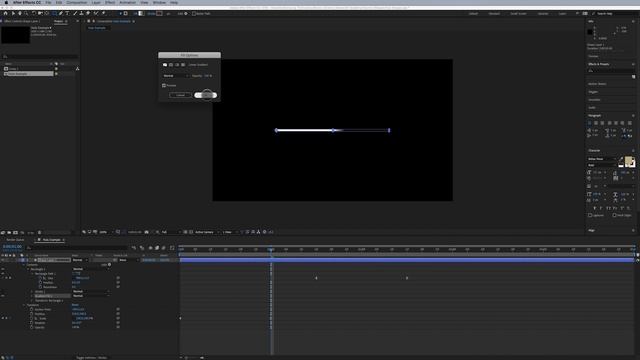Toggle stopwatch for Rectangle Path Position
This screenshot has width=640, height=360.
[x=40, y=282]
